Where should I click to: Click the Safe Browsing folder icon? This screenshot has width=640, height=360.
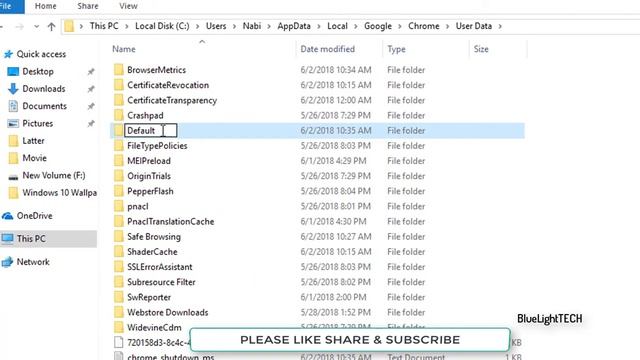click(x=118, y=236)
